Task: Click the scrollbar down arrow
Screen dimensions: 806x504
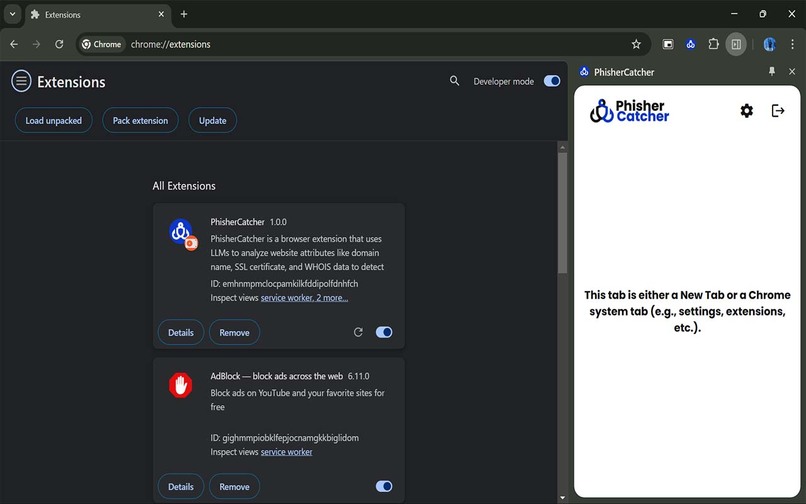Action: coord(562,497)
